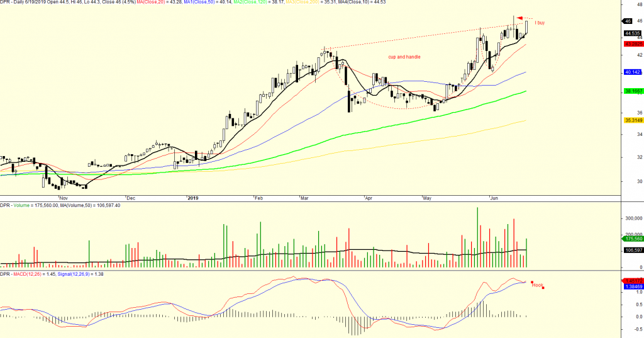The width and height of the screenshot is (644, 338).
Task: Click the blue 1.38469 signal tag
Action: point(632,286)
